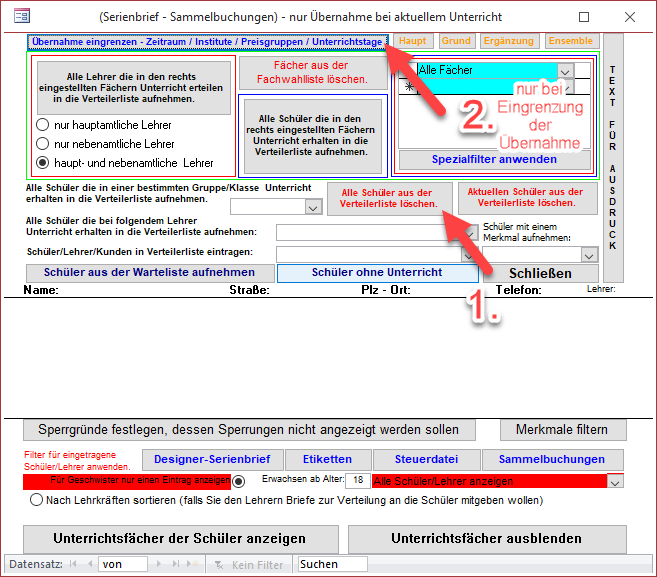Click the new row in Fächer list
Screen dimensions: 657x577
pyautogui.click(x=486, y=87)
